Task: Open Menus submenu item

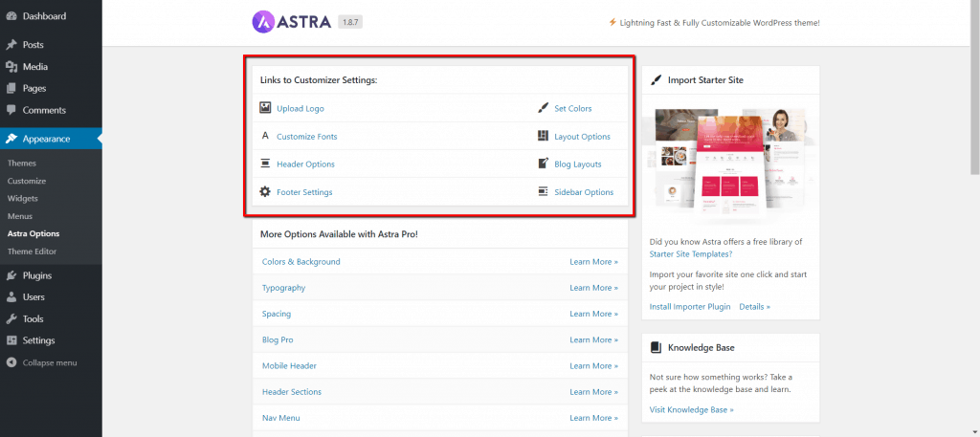Action: 20,216
